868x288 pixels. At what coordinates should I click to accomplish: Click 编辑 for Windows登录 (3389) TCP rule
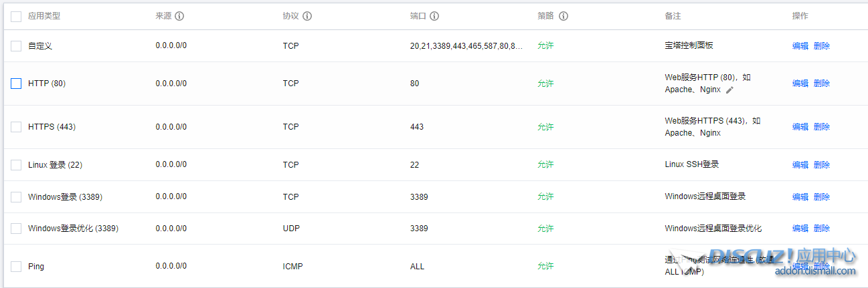(x=800, y=197)
